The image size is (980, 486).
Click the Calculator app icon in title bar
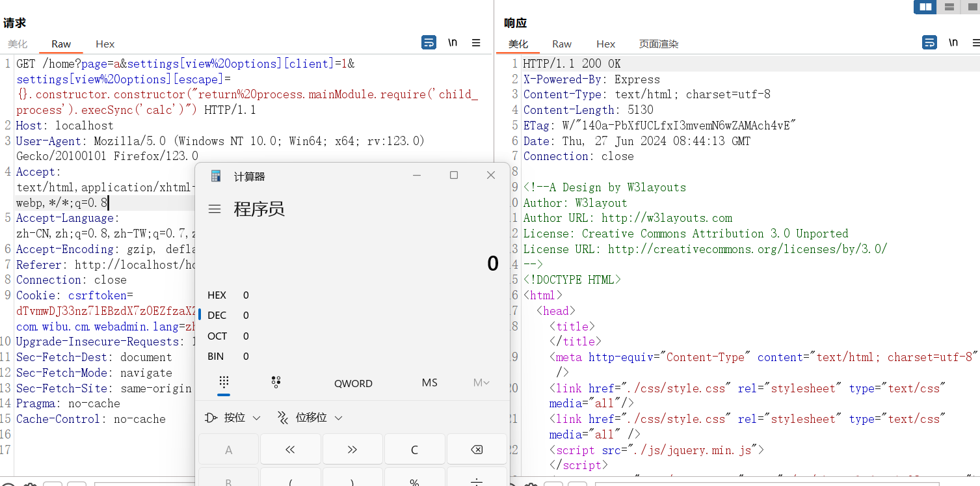(216, 176)
